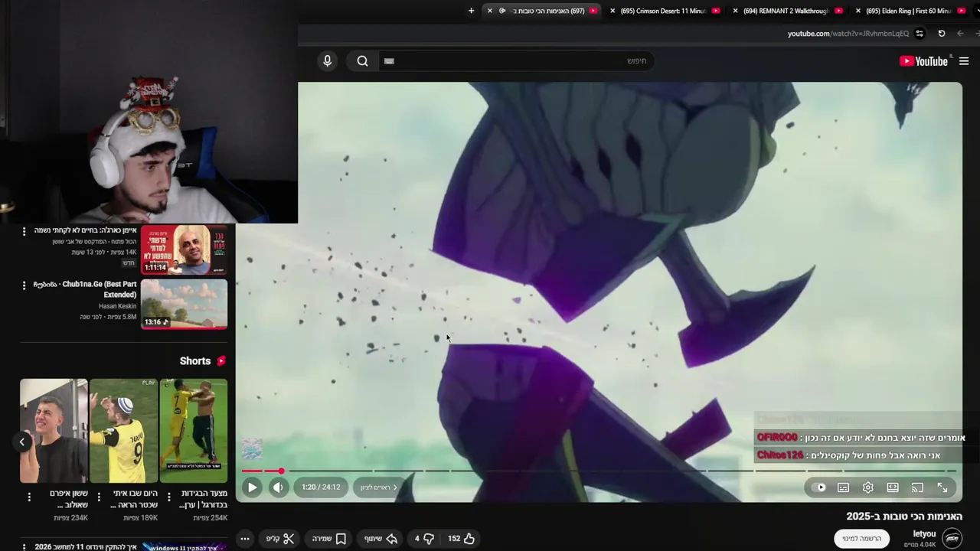Image resolution: width=980 pixels, height=551 pixels.
Task: Focus the חיפוש search field
Action: [x=515, y=61]
